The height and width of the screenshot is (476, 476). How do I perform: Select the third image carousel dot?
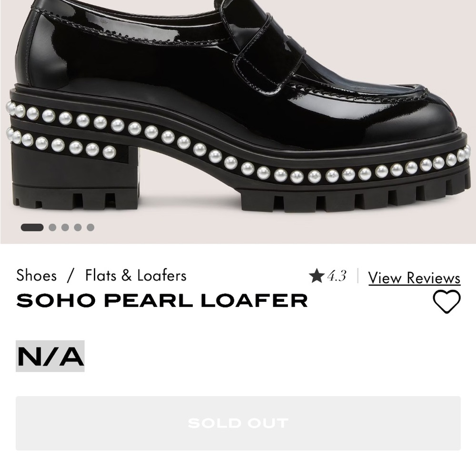66,228
